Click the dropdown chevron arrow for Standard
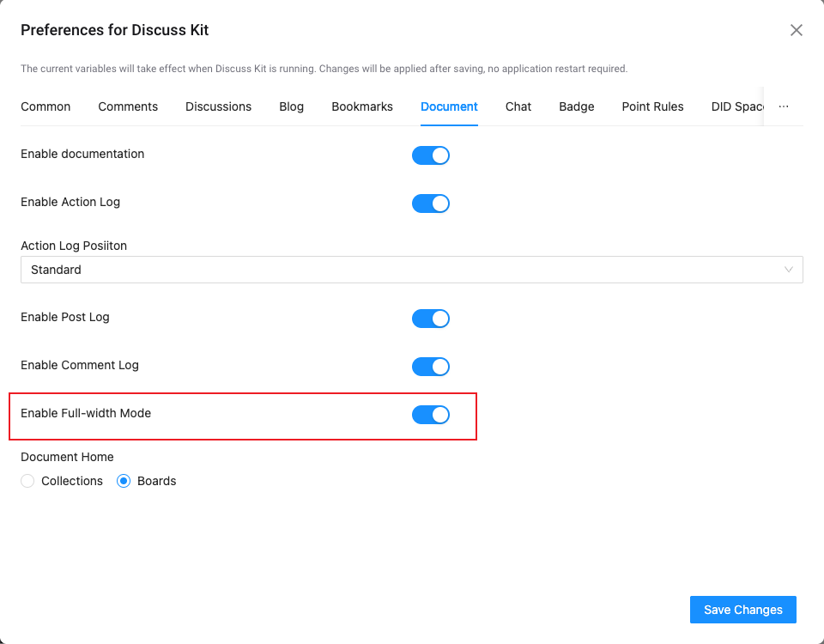824x644 pixels. click(x=789, y=270)
